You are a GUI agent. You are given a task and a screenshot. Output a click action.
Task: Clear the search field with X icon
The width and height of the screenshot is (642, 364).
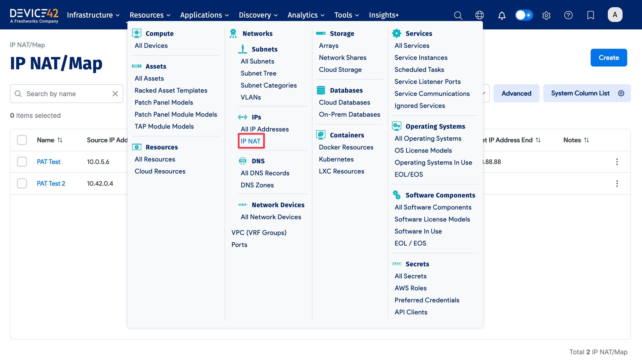[115, 94]
